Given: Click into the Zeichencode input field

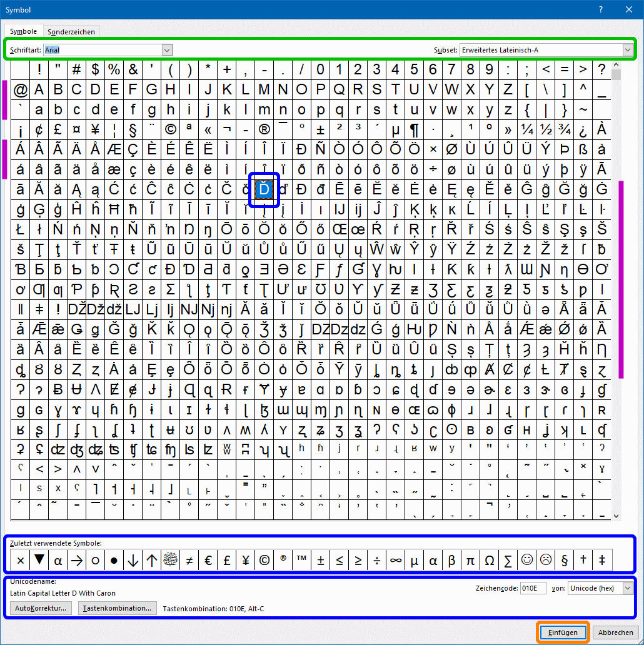Looking at the screenshot, I should click(x=533, y=588).
